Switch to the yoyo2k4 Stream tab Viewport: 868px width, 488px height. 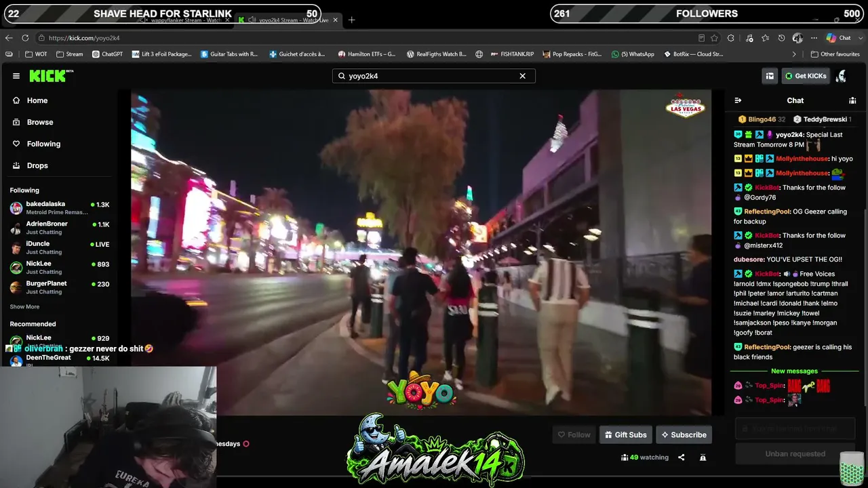[x=288, y=20]
